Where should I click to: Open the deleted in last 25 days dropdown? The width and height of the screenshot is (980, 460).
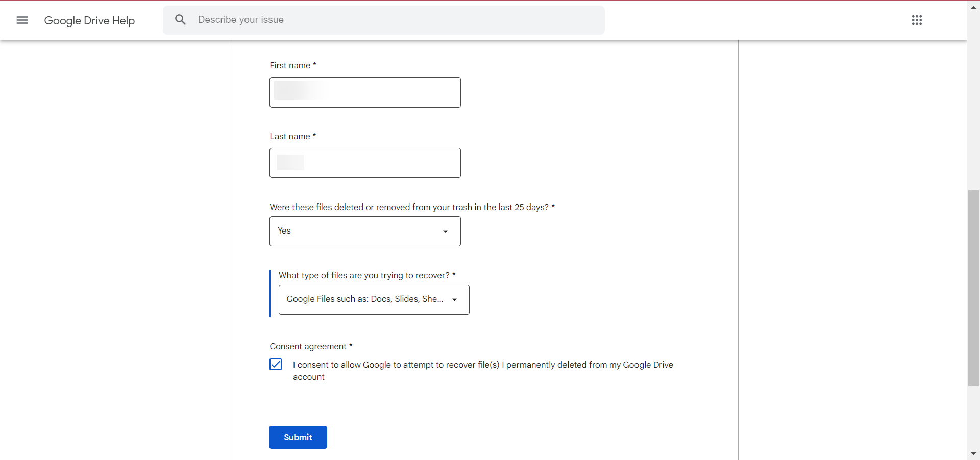364,231
